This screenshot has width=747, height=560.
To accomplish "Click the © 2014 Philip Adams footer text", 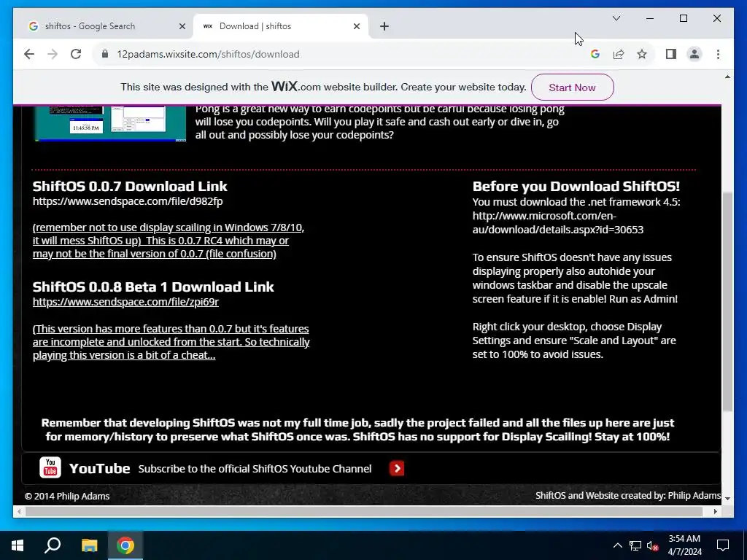I will click(x=67, y=496).
